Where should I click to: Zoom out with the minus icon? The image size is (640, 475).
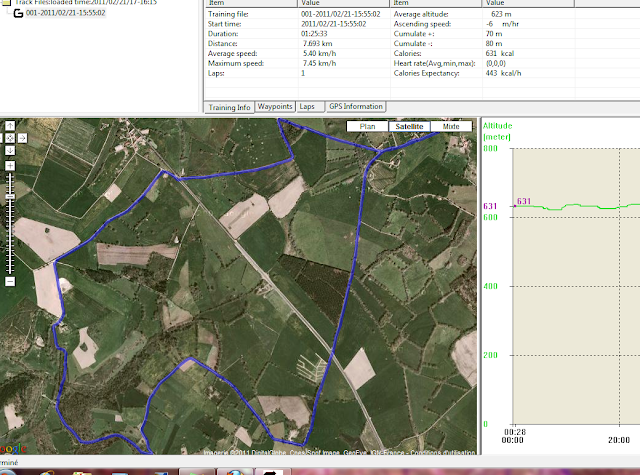coord(10,281)
